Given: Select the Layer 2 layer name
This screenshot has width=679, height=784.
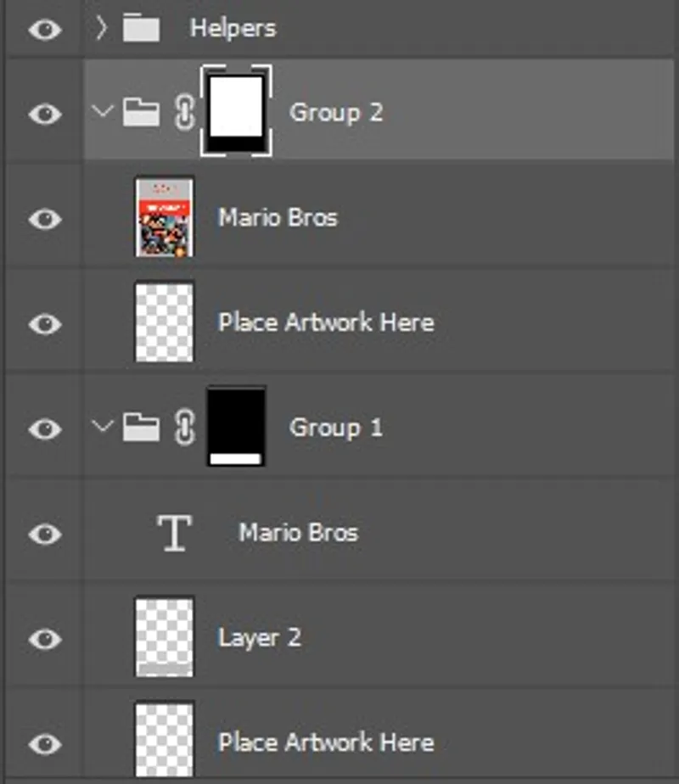Looking at the screenshot, I should coord(259,638).
